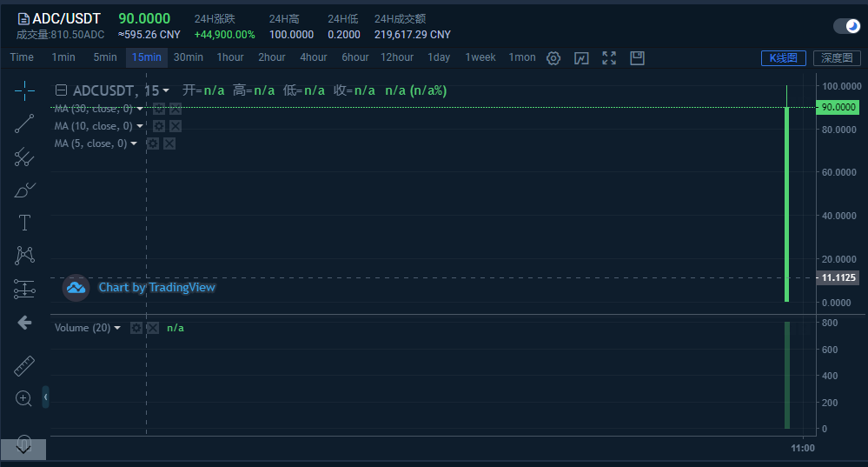868x467 pixels.
Task: Open the Volume (20) dropdown arrow
Action: pyautogui.click(x=117, y=328)
